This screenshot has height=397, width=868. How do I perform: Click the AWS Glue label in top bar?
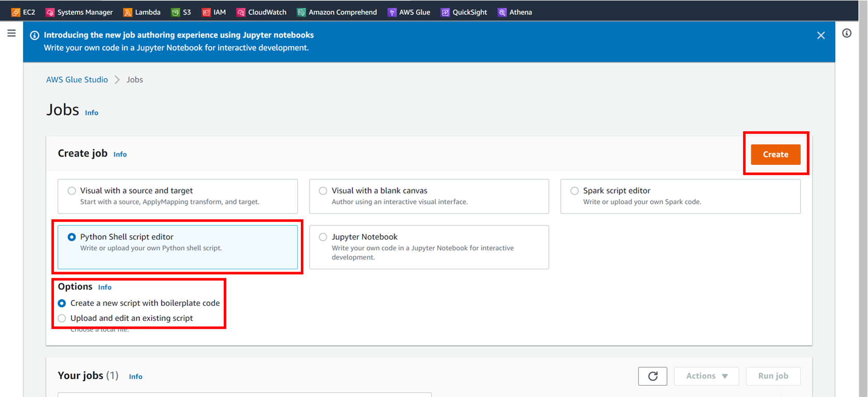coord(415,12)
